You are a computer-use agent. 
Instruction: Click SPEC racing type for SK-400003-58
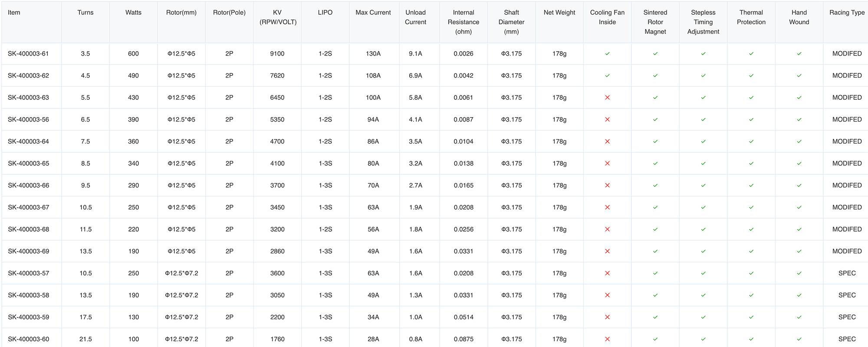[847, 295]
